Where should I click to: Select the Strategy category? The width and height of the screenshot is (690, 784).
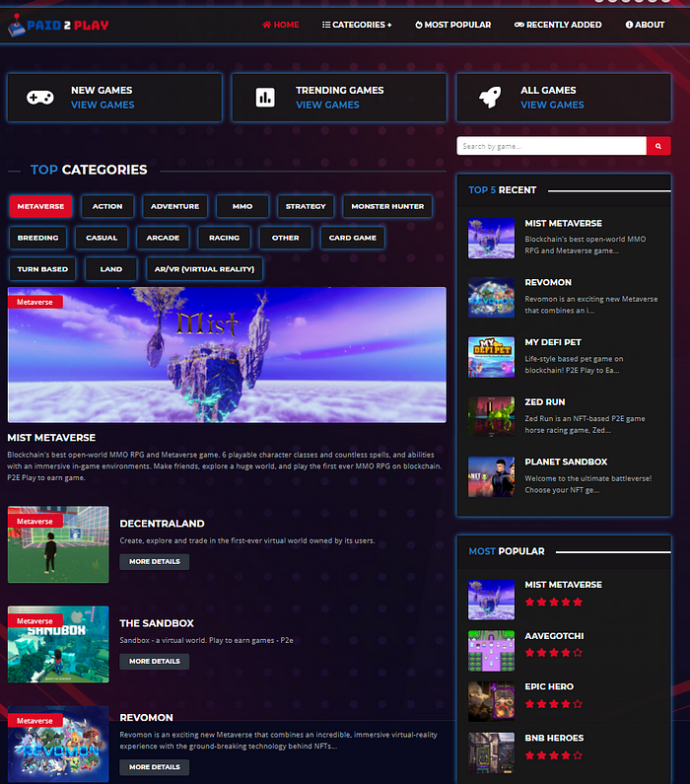click(x=306, y=206)
